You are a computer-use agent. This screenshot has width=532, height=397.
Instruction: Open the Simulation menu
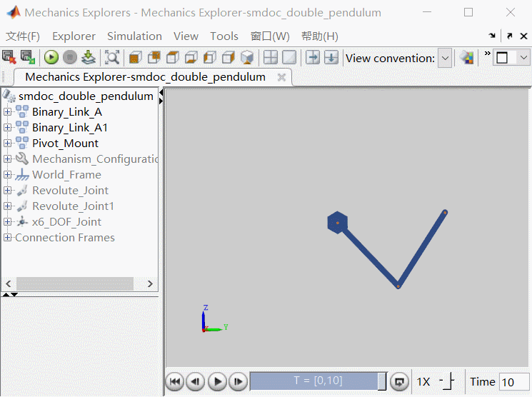pyautogui.click(x=134, y=36)
